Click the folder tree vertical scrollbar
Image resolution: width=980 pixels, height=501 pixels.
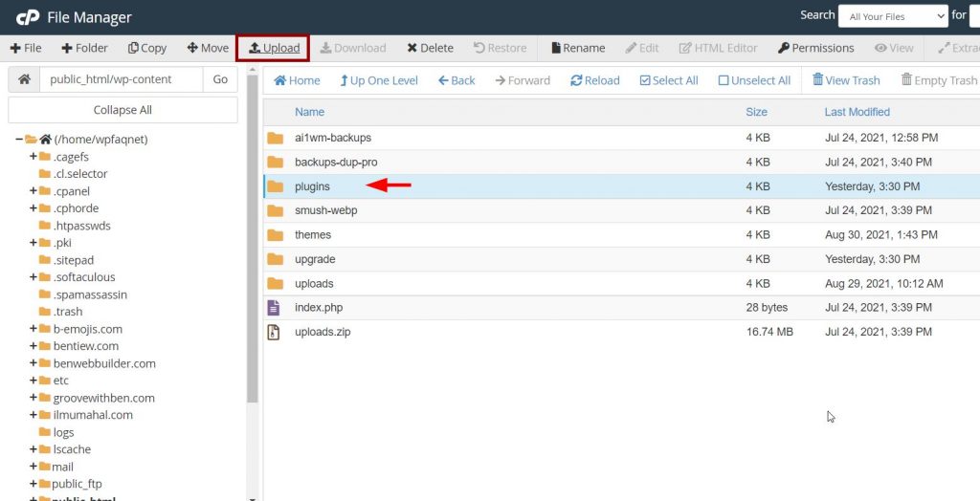coord(253,241)
